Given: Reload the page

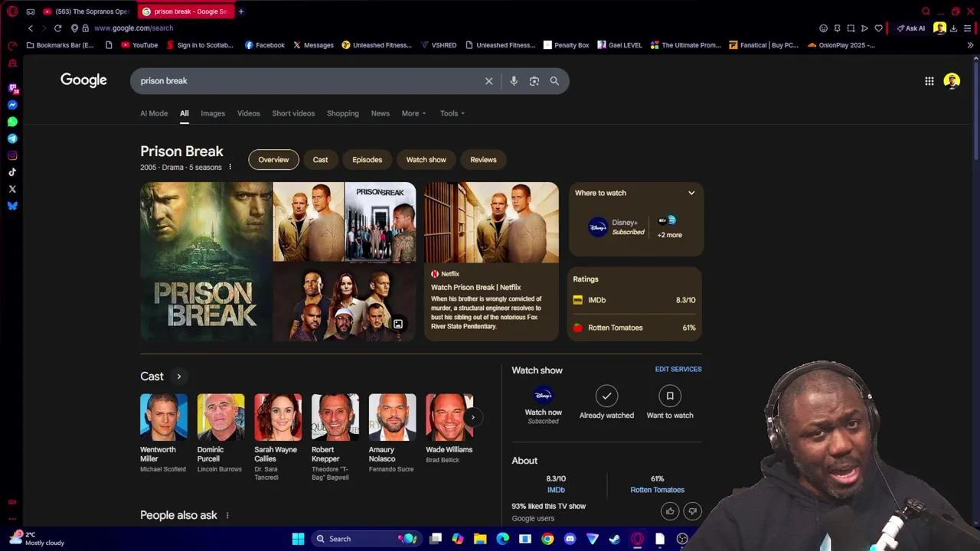Looking at the screenshot, I should (x=57, y=28).
